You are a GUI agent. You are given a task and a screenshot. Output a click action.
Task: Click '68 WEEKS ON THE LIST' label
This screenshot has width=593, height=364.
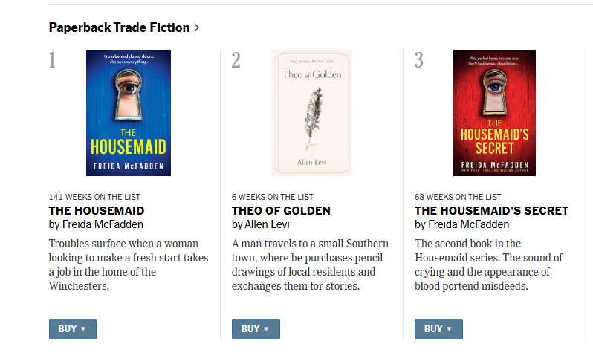[x=458, y=197]
